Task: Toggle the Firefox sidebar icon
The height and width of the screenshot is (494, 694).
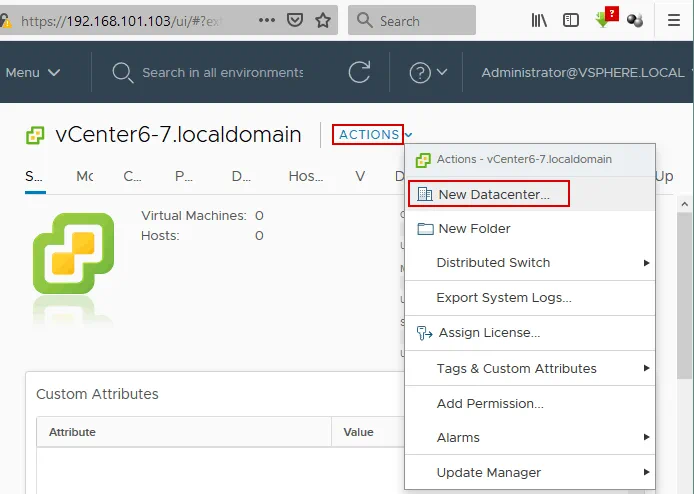Action: (571, 20)
